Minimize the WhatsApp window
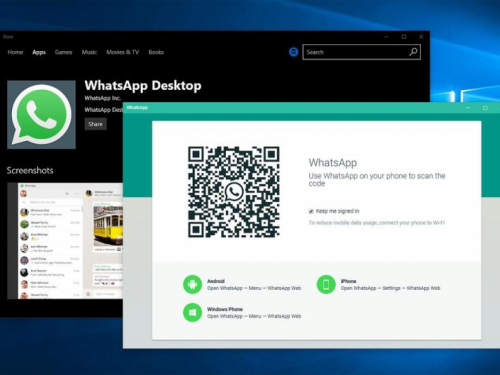The image size is (500, 375). (468, 108)
